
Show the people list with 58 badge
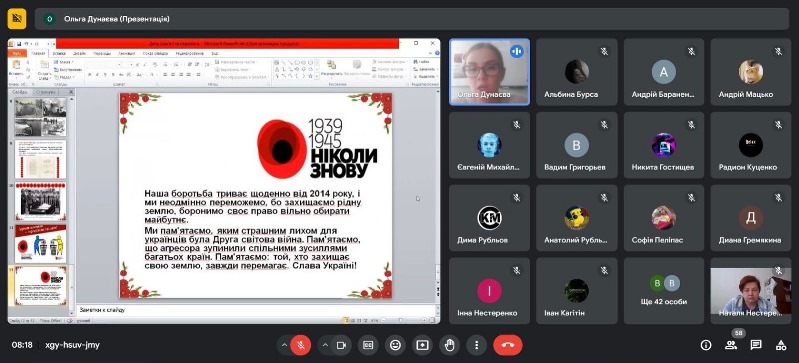tap(731, 345)
